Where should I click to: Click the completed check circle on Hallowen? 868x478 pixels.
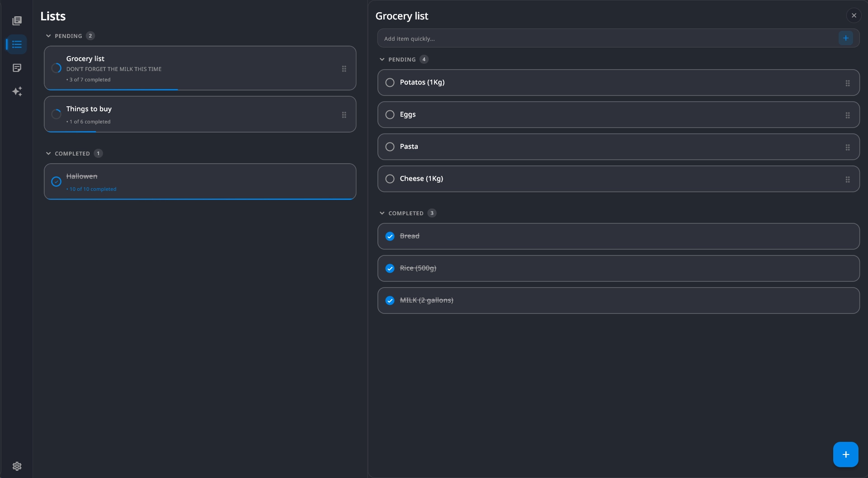(x=56, y=181)
